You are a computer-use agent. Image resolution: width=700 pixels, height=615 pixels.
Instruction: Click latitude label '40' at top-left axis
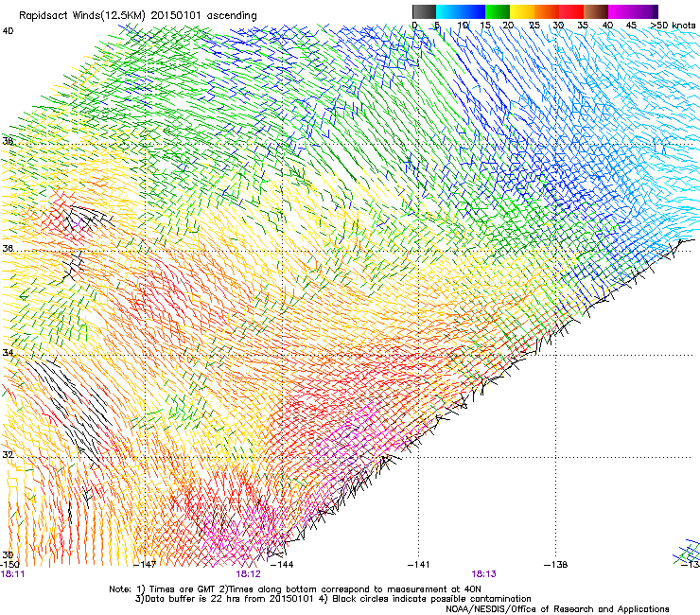click(8, 31)
